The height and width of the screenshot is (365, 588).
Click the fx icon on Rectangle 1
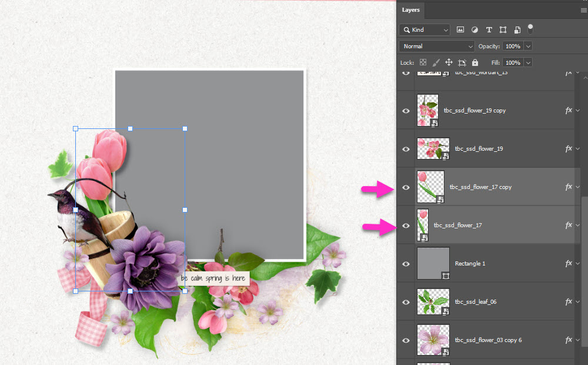(569, 264)
